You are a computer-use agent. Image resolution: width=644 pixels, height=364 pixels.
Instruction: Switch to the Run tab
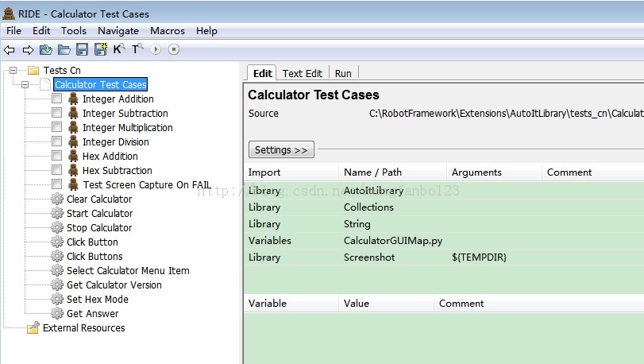pos(343,74)
